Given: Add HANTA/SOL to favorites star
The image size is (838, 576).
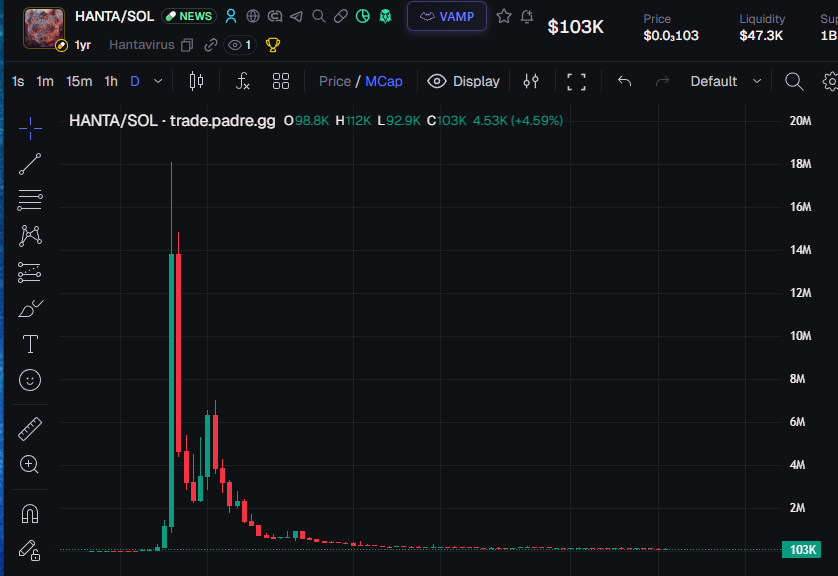Looking at the screenshot, I should [x=503, y=16].
